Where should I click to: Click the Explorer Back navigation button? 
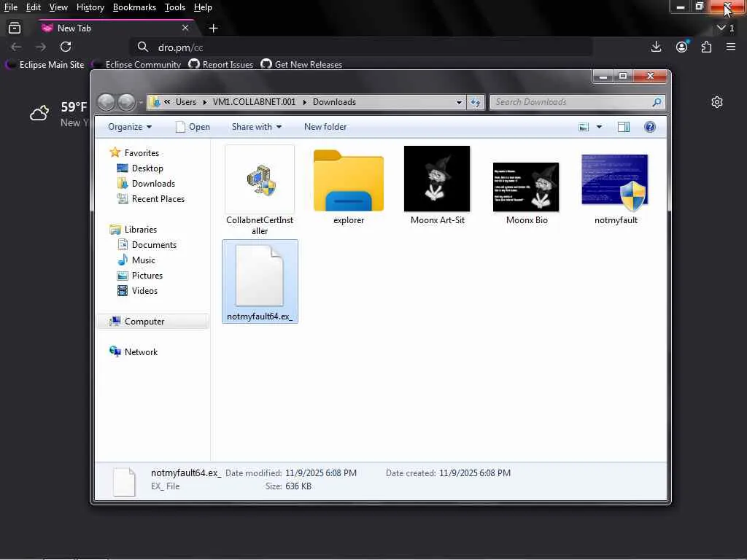(107, 102)
